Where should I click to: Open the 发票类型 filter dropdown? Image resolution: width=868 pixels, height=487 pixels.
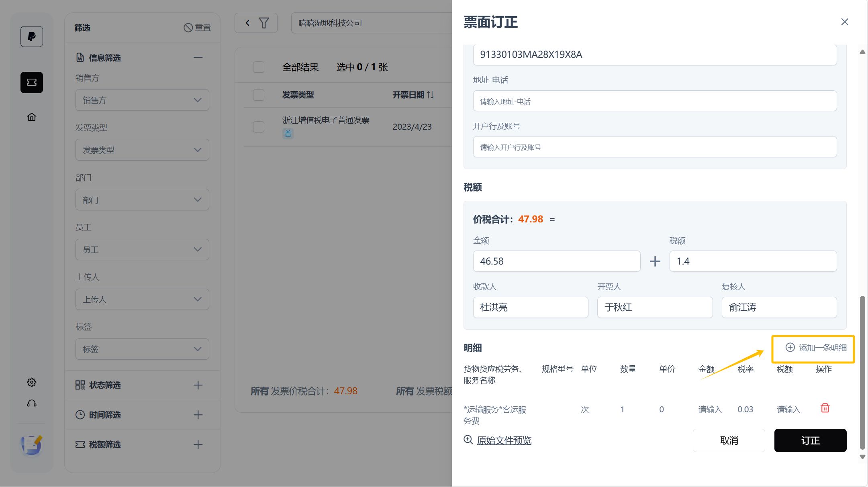tap(142, 150)
